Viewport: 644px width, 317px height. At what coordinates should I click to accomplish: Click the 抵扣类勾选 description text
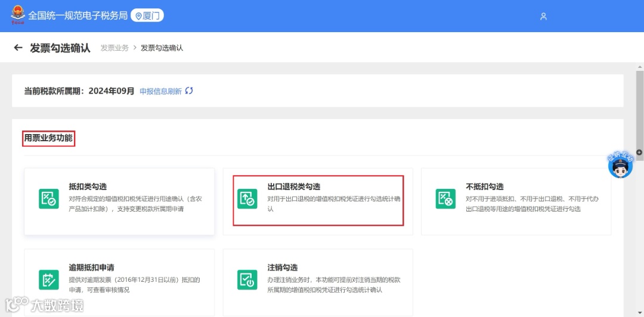[135, 204]
